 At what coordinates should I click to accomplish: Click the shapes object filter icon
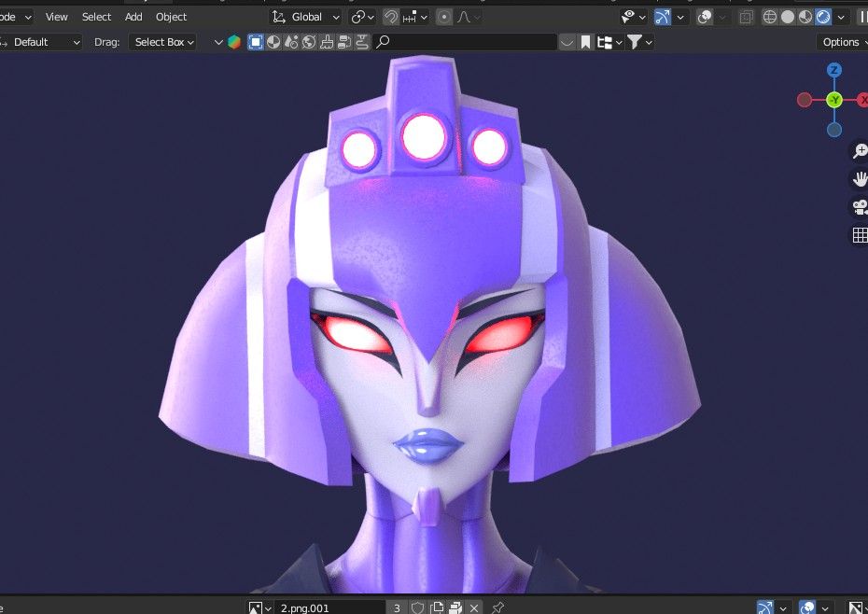(291, 42)
